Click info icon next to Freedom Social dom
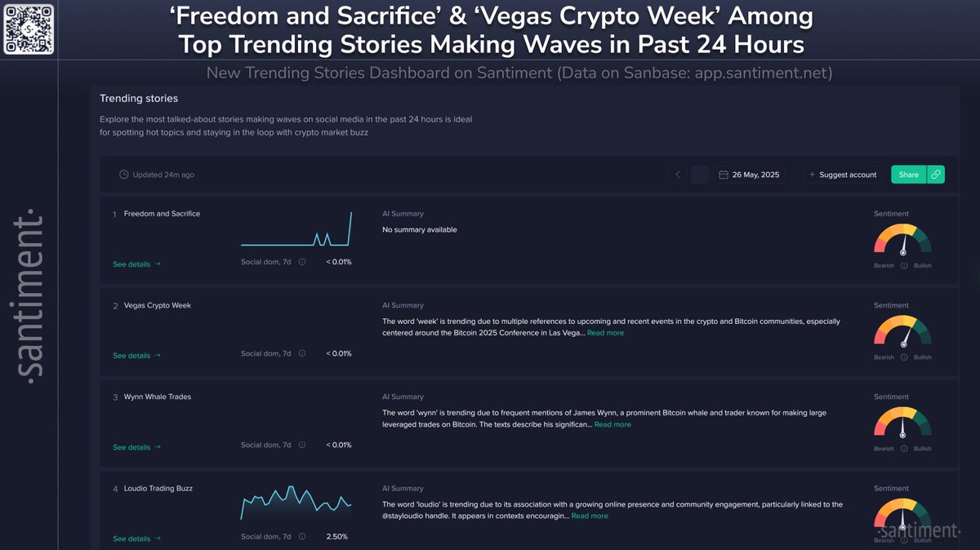Image resolution: width=980 pixels, height=550 pixels. (302, 262)
